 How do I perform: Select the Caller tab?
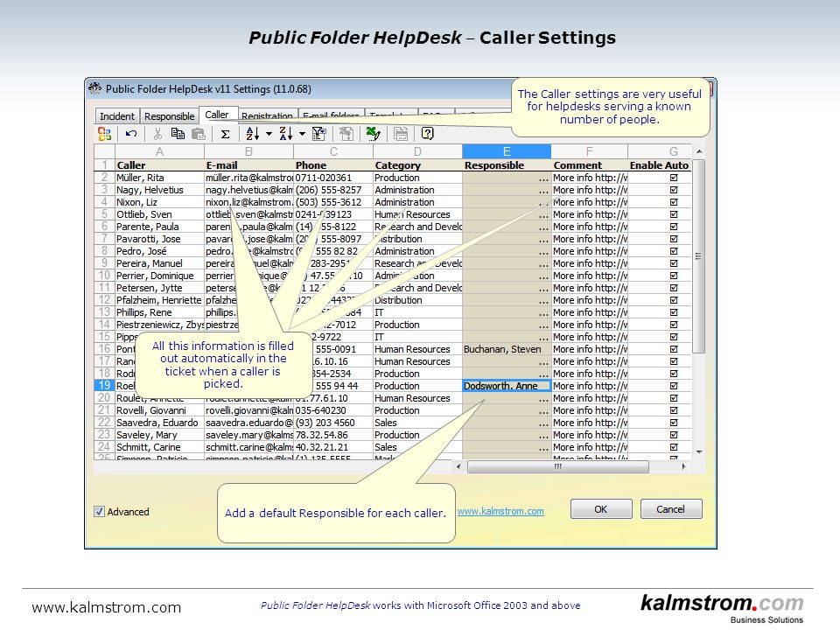pyautogui.click(x=216, y=115)
